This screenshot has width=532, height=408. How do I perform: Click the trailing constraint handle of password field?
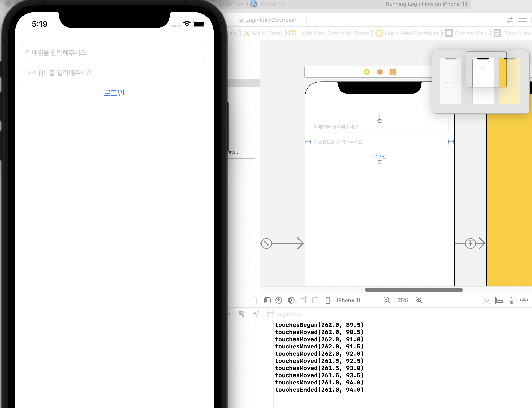coord(451,142)
